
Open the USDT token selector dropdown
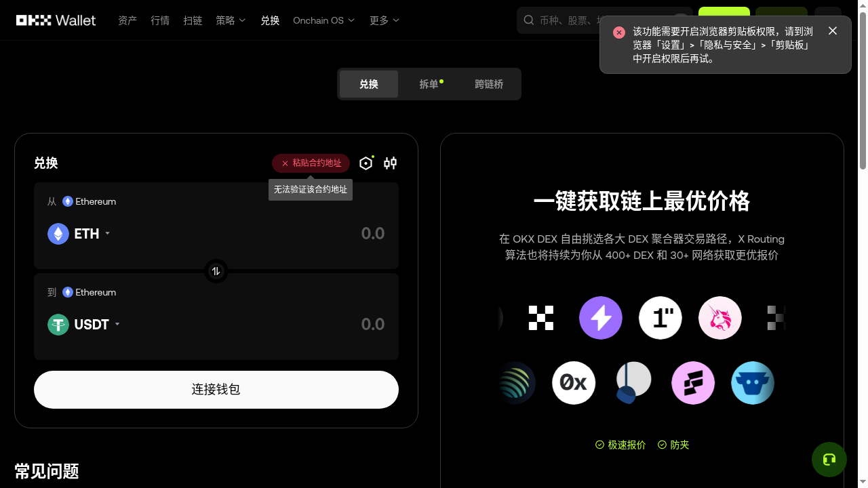(84, 325)
